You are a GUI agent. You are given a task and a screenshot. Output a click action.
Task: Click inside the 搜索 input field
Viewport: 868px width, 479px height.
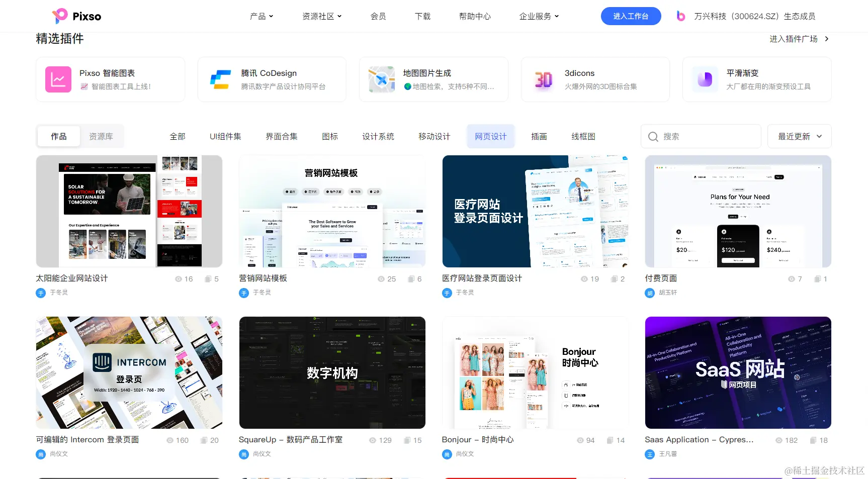point(704,136)
